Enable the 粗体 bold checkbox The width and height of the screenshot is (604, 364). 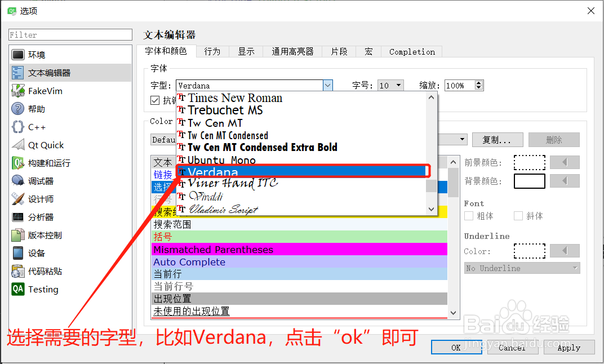pos(469,216)
